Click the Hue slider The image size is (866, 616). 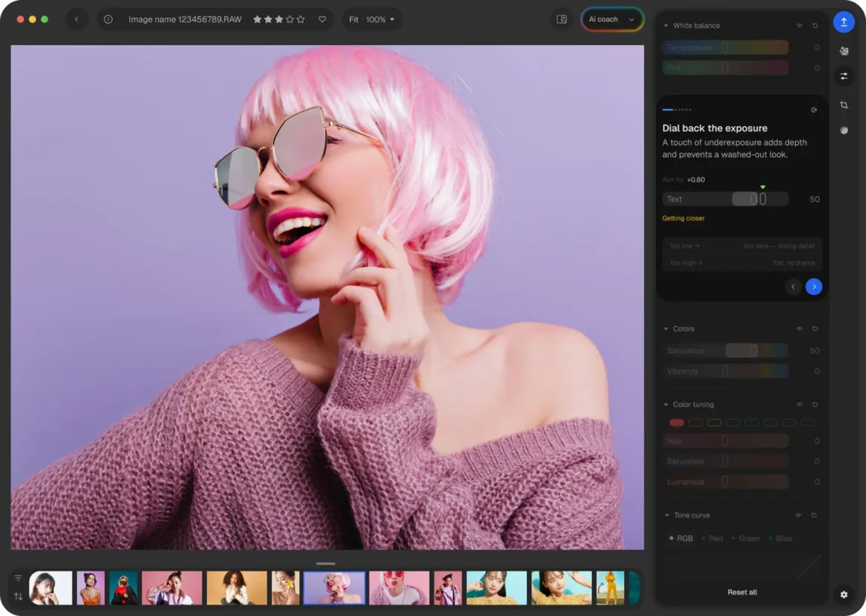coord(725,441)
